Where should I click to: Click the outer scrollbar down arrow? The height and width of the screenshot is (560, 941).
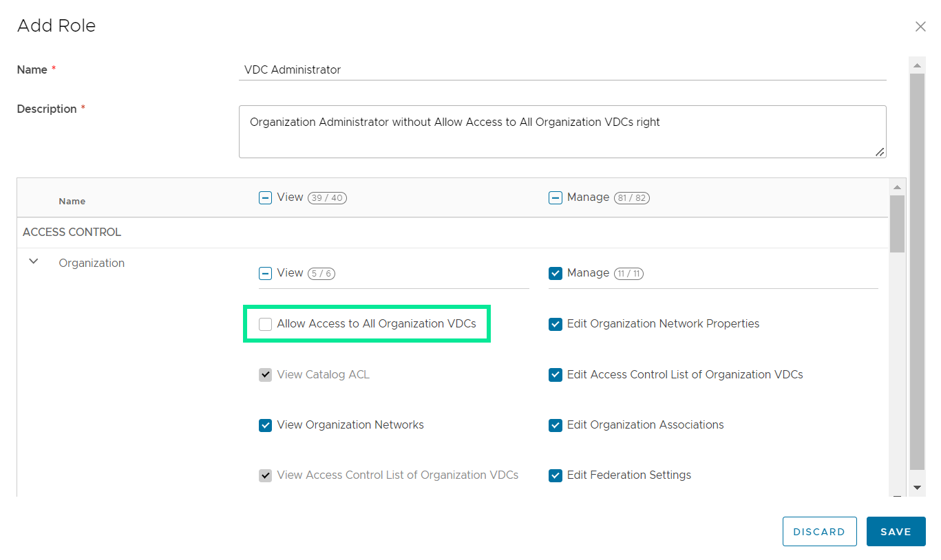[x=917, y=487]
